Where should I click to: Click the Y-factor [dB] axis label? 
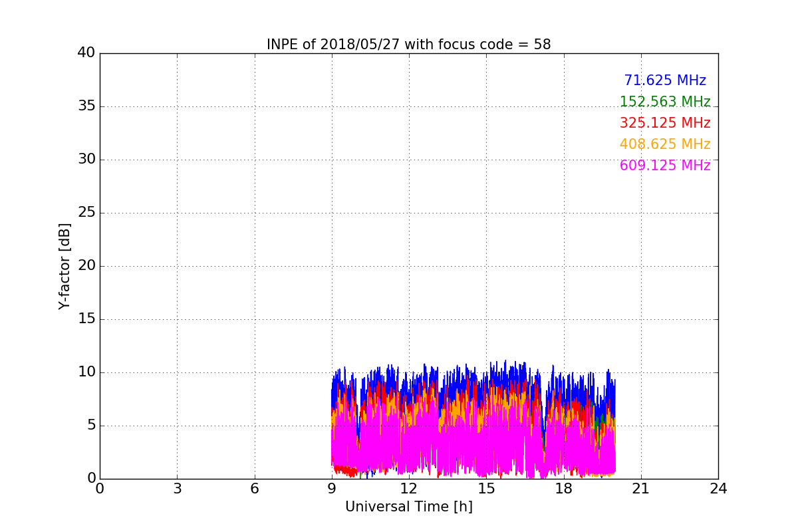coord(65,266)
